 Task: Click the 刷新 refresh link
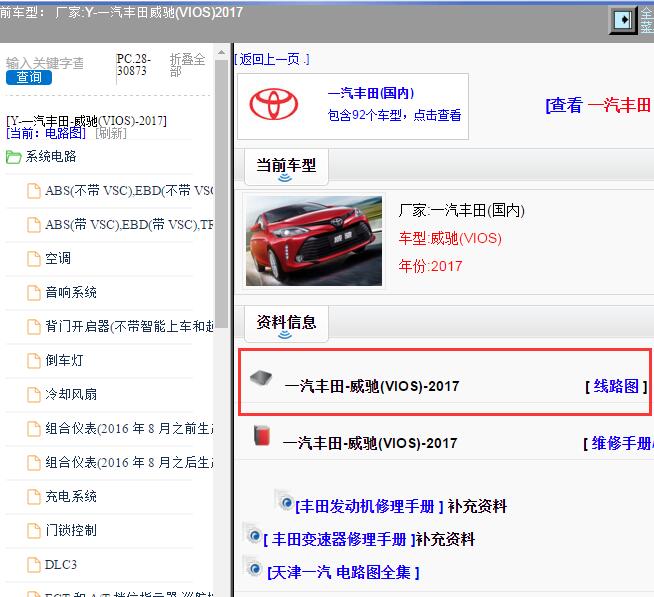click(x=111, y=134)
